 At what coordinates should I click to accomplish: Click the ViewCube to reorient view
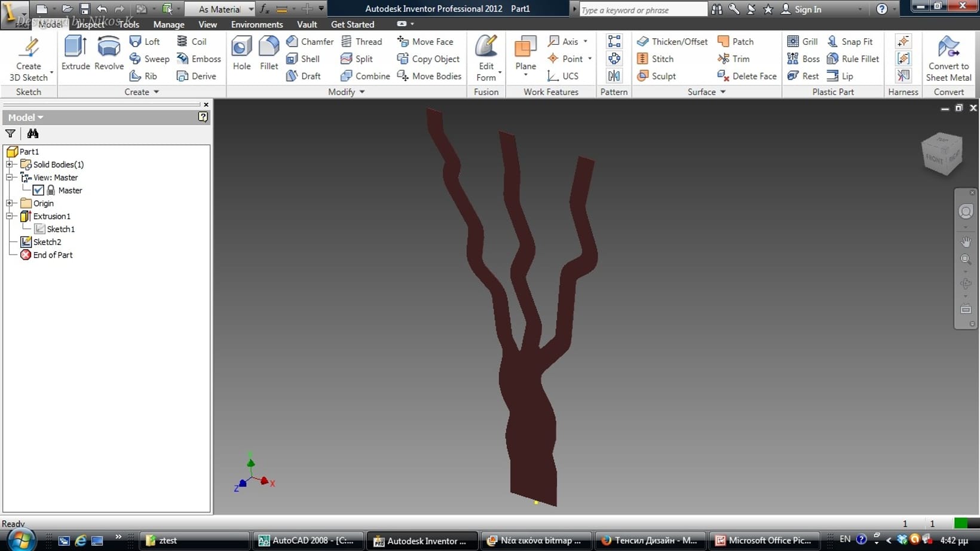(x=942, y=154)
